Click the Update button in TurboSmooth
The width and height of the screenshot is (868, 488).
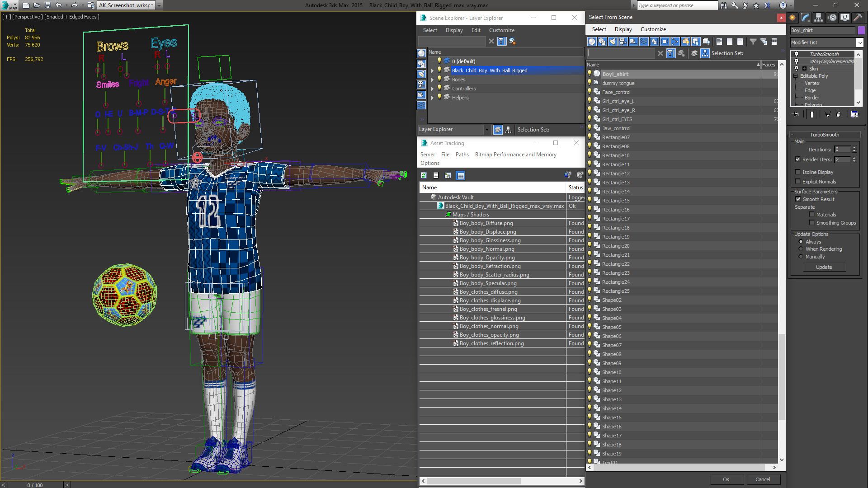point(824,267)
